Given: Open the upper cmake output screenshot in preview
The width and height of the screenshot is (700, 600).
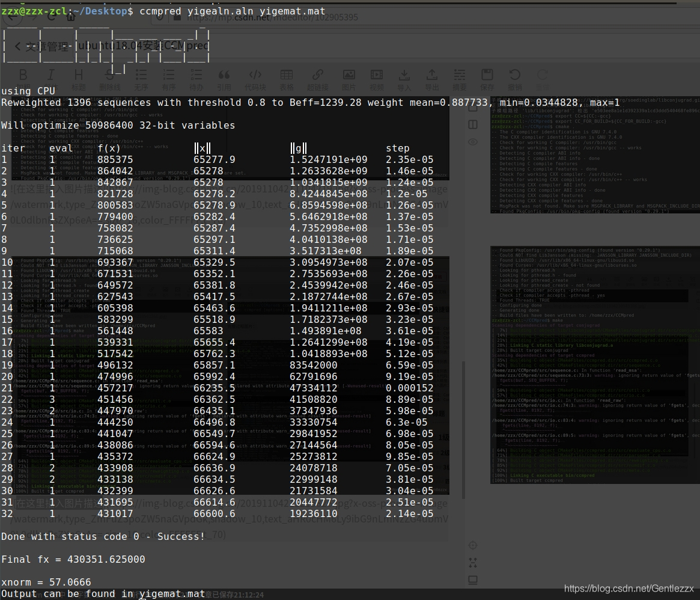Looking at the screenshot, I should [x=595, y=155].
